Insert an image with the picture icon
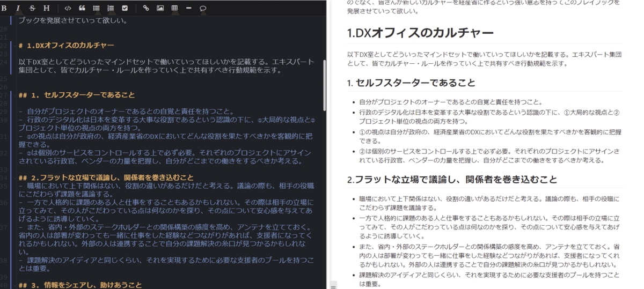 [160, 8]
